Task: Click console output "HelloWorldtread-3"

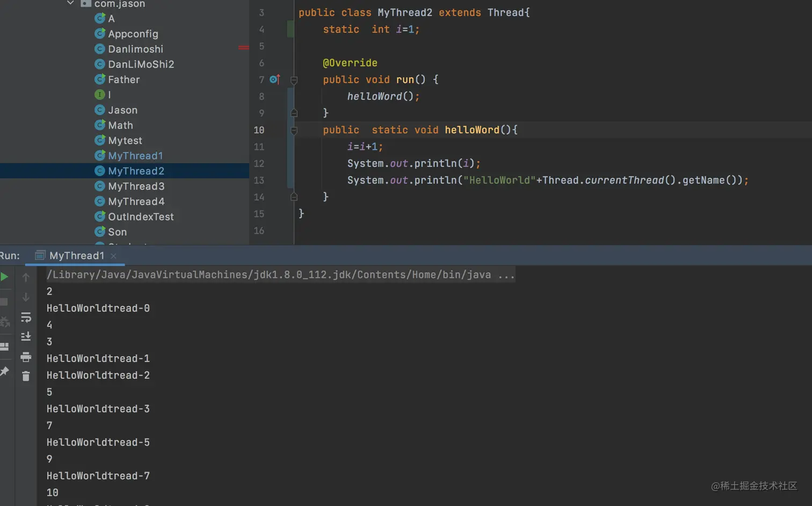Action: pos(98,409)
